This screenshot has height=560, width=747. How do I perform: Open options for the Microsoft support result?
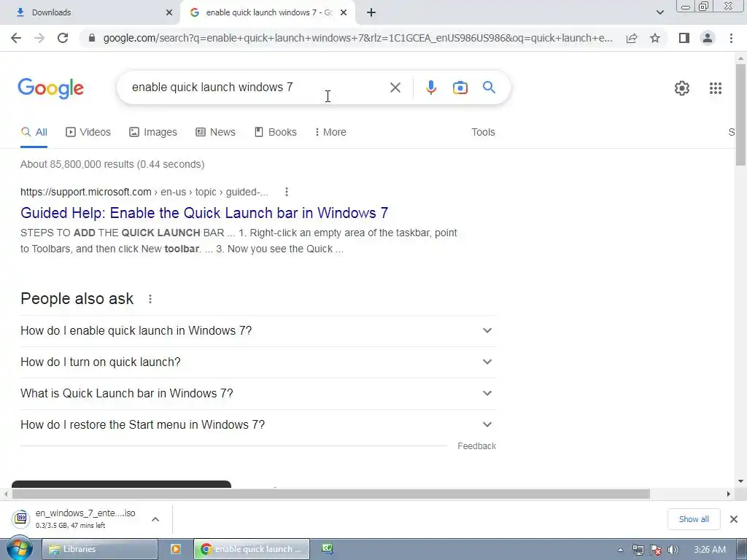pos(286,192)
